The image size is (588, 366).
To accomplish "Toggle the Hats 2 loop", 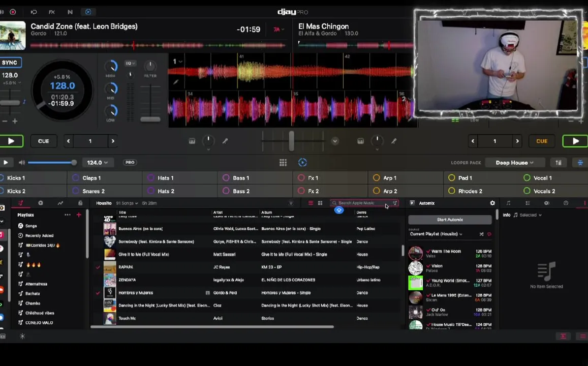I will (180, 191).
